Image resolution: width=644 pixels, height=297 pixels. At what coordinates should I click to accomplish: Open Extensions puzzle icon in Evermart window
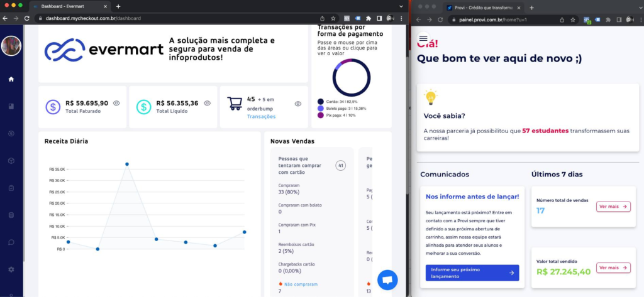pos(369,18)
